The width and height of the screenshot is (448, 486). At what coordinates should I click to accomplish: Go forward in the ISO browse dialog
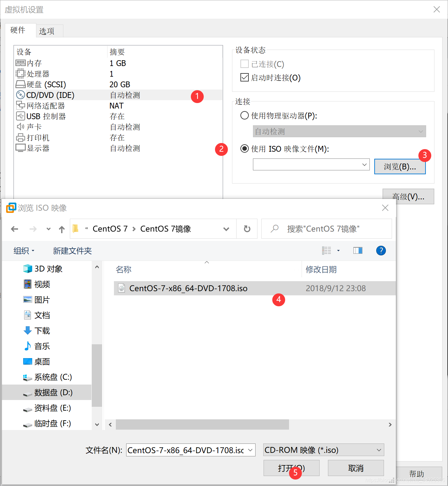pos(33,229)
